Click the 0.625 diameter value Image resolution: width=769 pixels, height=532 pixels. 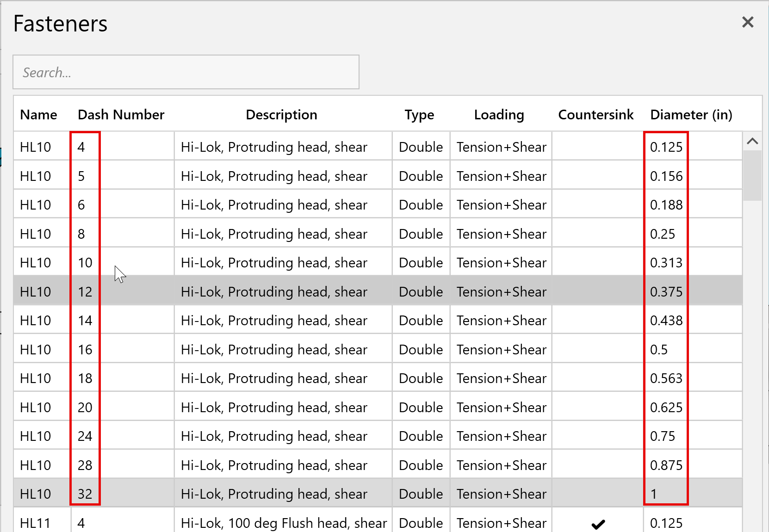666,408
